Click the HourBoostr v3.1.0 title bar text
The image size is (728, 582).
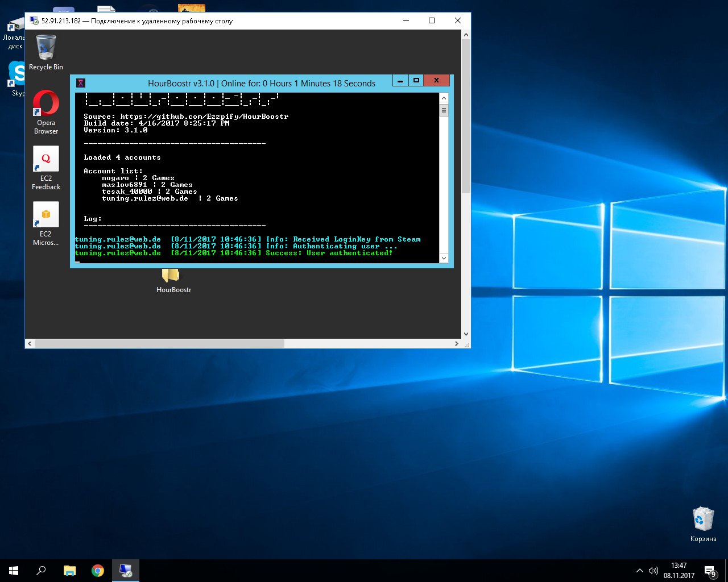(x=262, y=84)
